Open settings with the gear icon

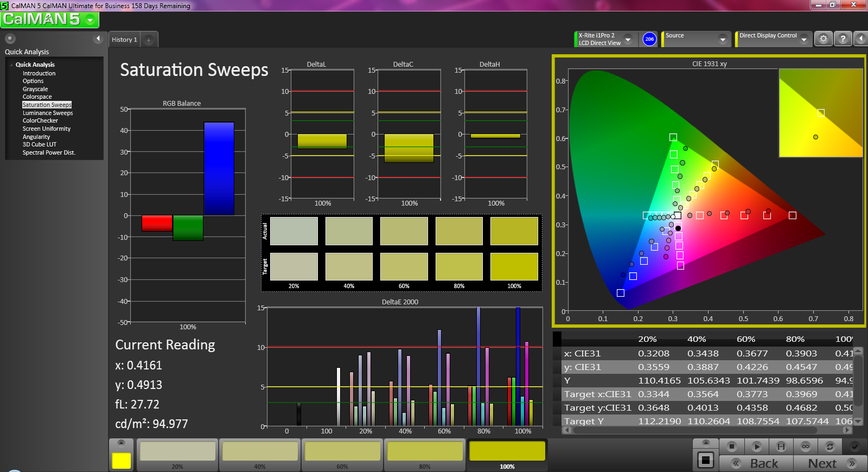[824, 39]
